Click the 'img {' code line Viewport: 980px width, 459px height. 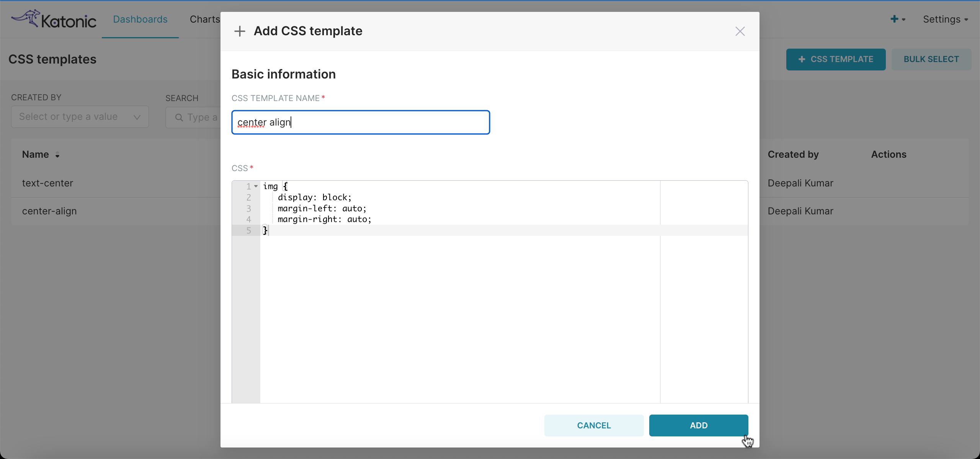point(275,186)
